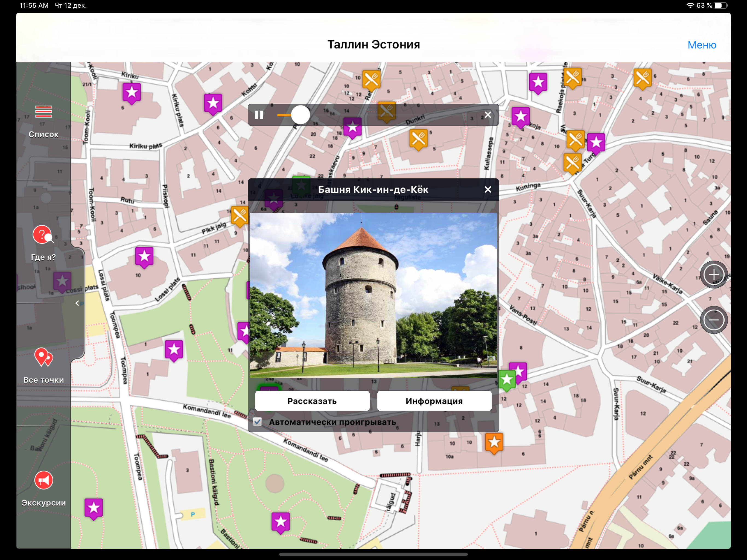Close the Башня Кик-ин-де-Кёк popup
The width and height of the screenshot is (747, 560).
pyautogui.click(x=488, y=189)
